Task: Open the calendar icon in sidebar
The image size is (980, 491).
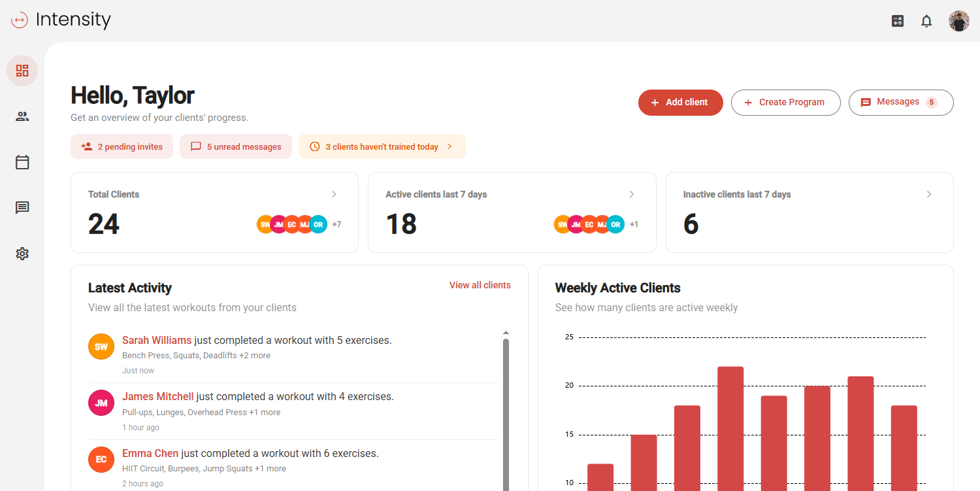Action: click(x=22, y=162)
